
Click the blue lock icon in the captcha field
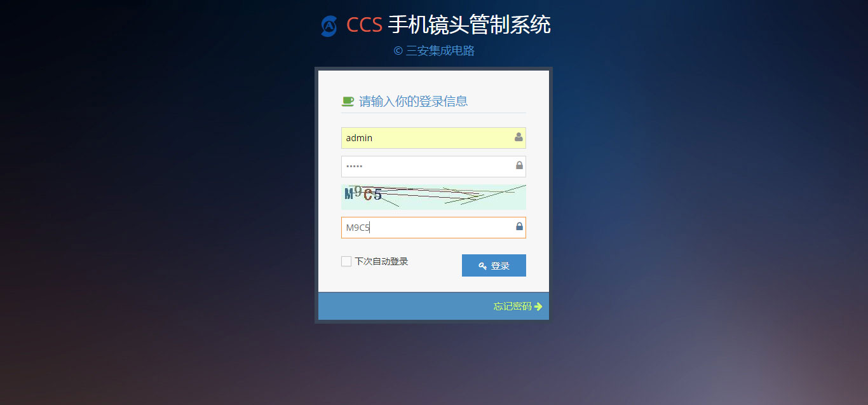coord(519,226)
